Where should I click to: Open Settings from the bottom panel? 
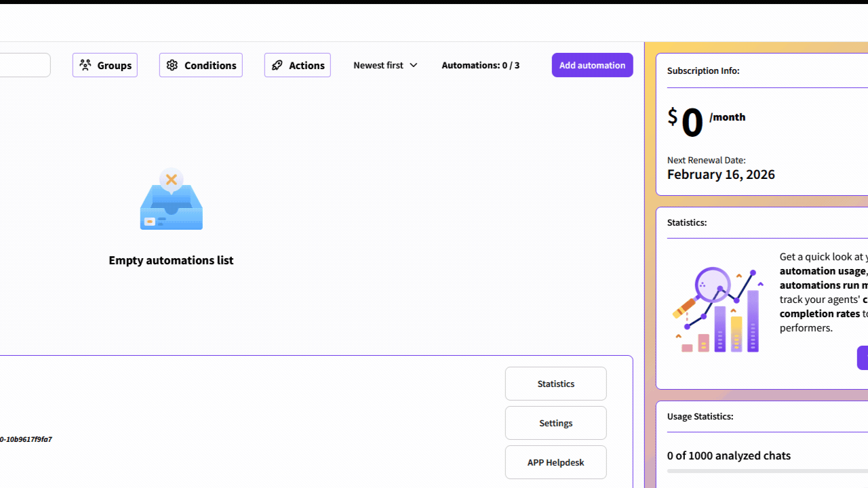tap(555, 423)
